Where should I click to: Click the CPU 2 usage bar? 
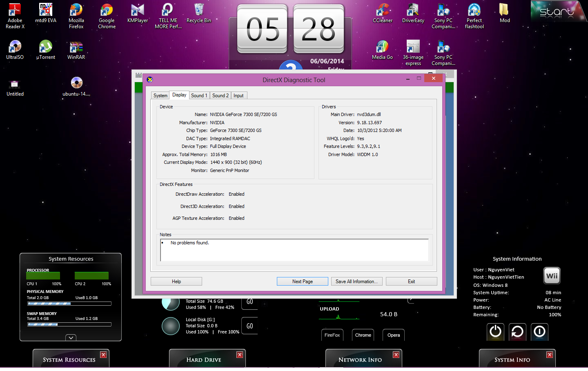(92, 276)
